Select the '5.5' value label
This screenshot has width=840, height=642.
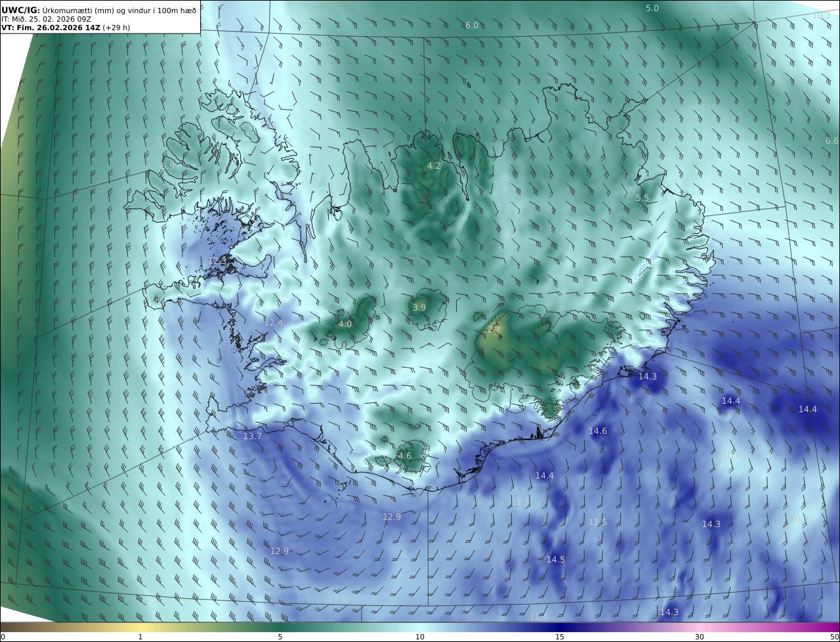click(642, 198)
